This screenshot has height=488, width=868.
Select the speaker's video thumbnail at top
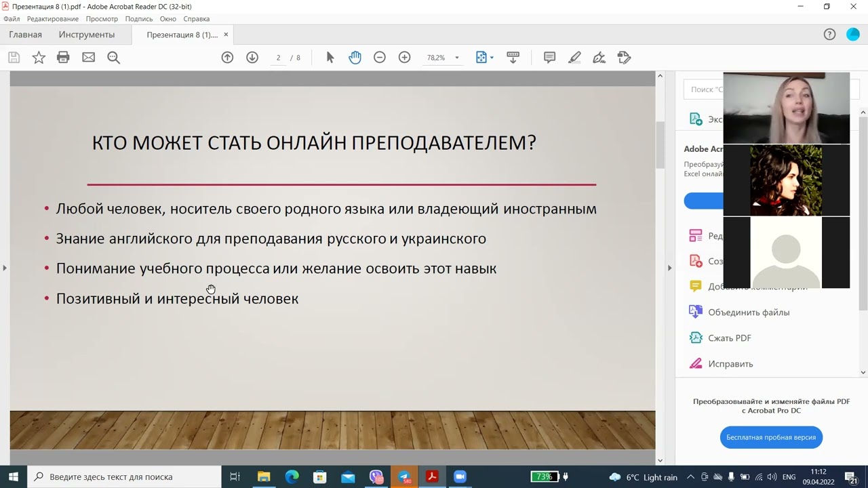pos(787,108)
